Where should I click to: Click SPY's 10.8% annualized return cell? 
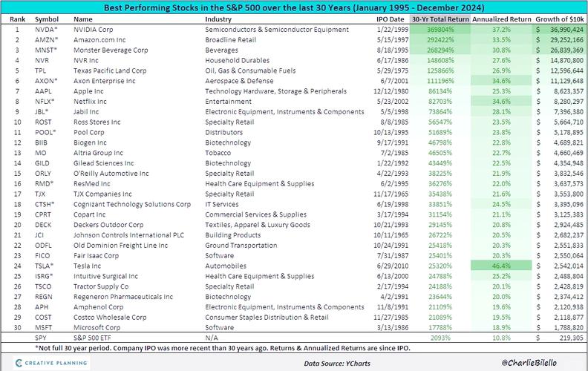(x=501, y=338)
